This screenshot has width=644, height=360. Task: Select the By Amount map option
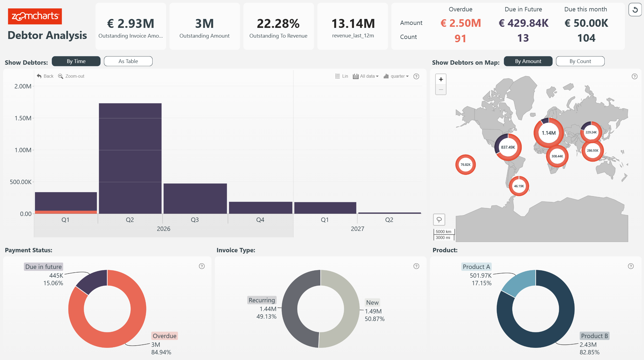528,61
